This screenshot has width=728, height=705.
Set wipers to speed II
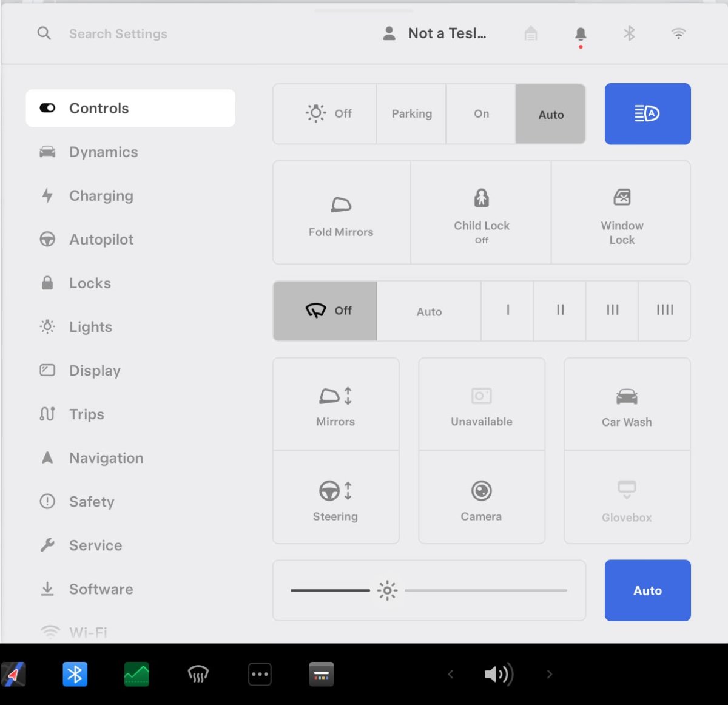(559, 311)
